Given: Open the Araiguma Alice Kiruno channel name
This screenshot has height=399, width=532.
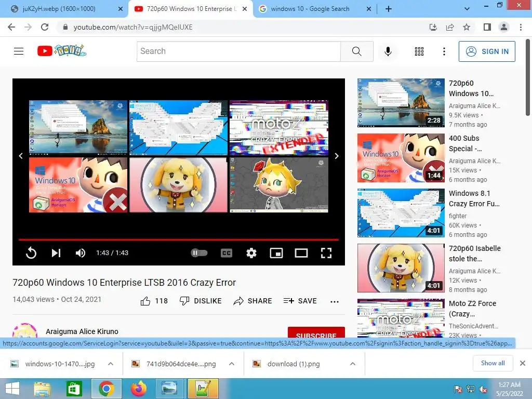Looking at the screenshot, I should tap(82, 331).
